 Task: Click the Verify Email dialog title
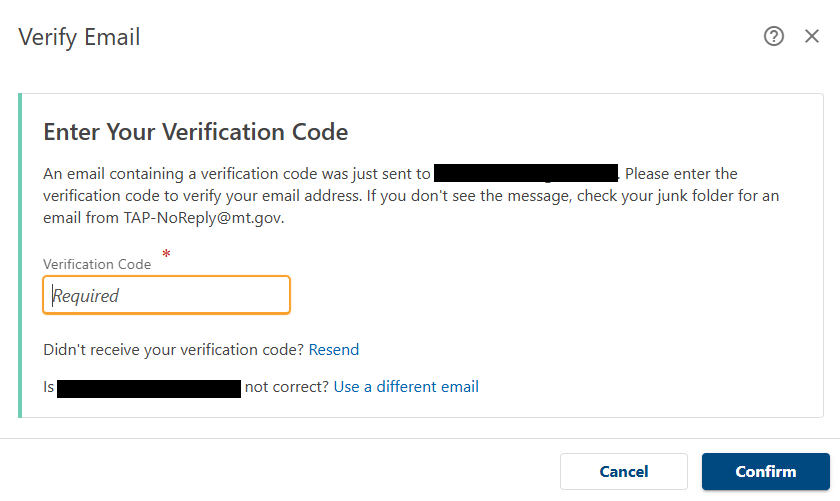[79, 38]
